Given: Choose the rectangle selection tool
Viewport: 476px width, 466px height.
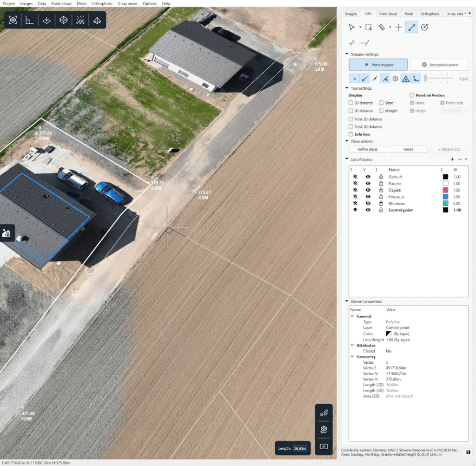Looking at the screenshot, I should click(x=369, y=27).
